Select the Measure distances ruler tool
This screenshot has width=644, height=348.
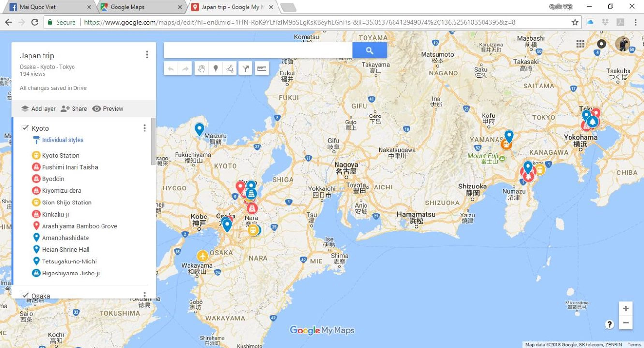pos(262,69)
